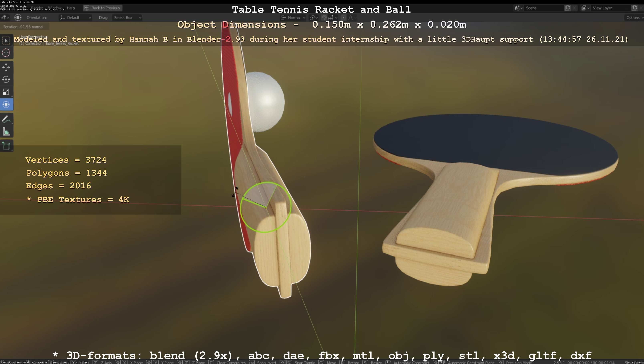The width and height of the screenshot is (644, 364).
Task: Click the Rotation -91.56 normal status
Action: pyautogui.click(x=23, y=27)
